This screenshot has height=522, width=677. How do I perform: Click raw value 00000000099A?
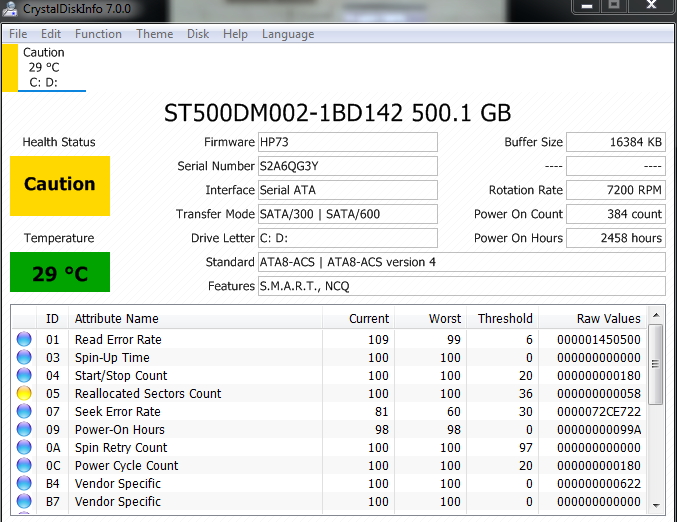599,430
